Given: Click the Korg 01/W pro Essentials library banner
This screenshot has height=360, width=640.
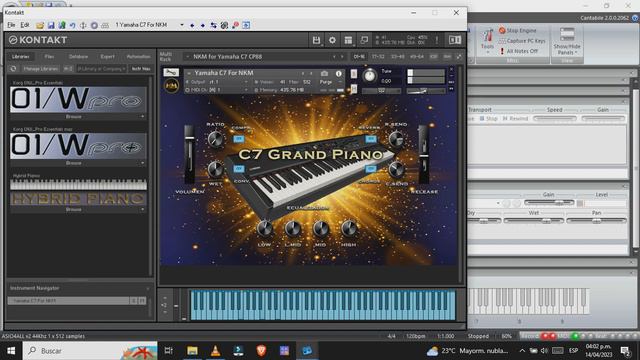Looking at the screenshot, I should (78, 99).
